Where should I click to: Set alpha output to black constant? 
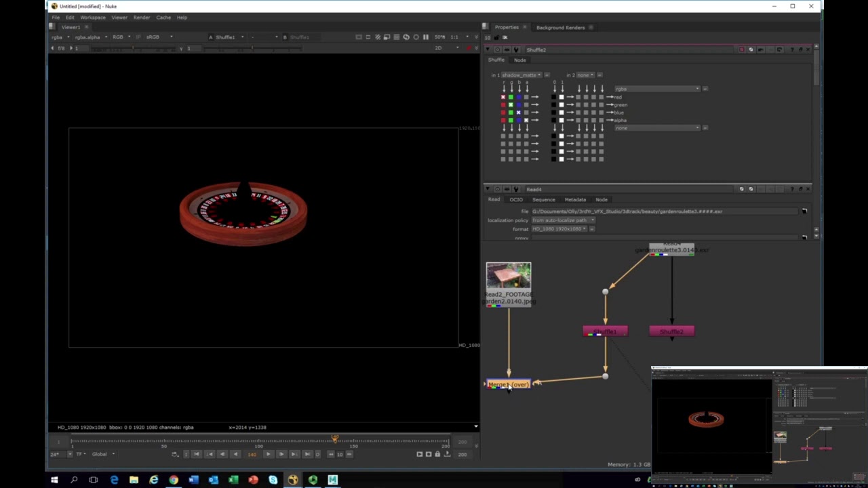tap(553, 120)
